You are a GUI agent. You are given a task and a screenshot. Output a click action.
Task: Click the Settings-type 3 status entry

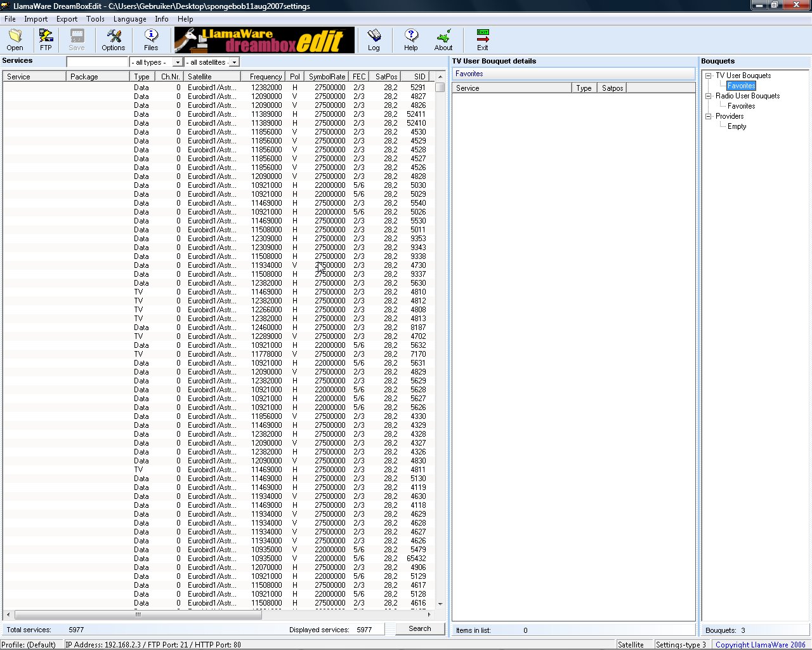pyautogui.click(x=681, y=644)
